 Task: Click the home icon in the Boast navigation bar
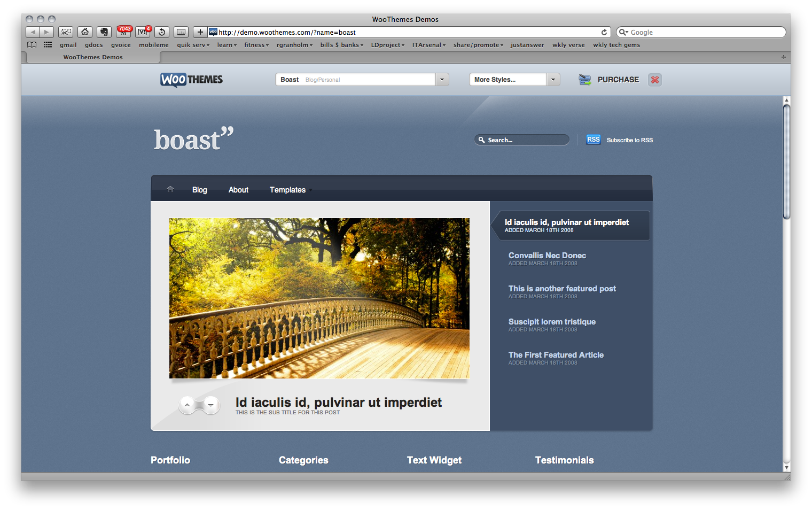[x=170, y=189]
